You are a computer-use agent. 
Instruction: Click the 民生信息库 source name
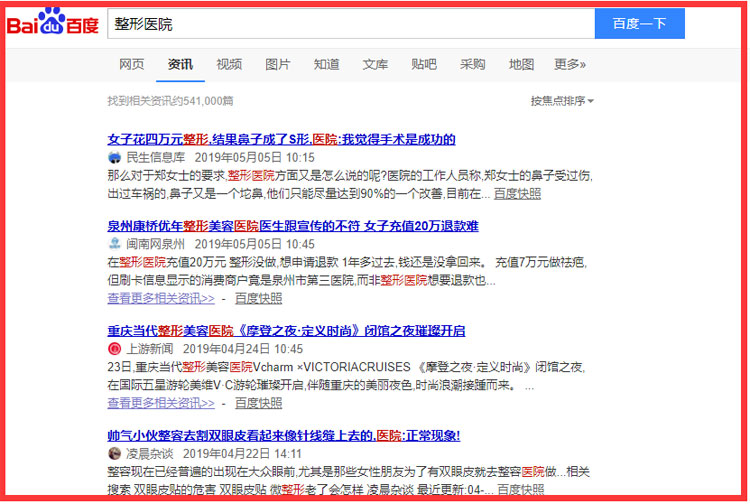155,157
